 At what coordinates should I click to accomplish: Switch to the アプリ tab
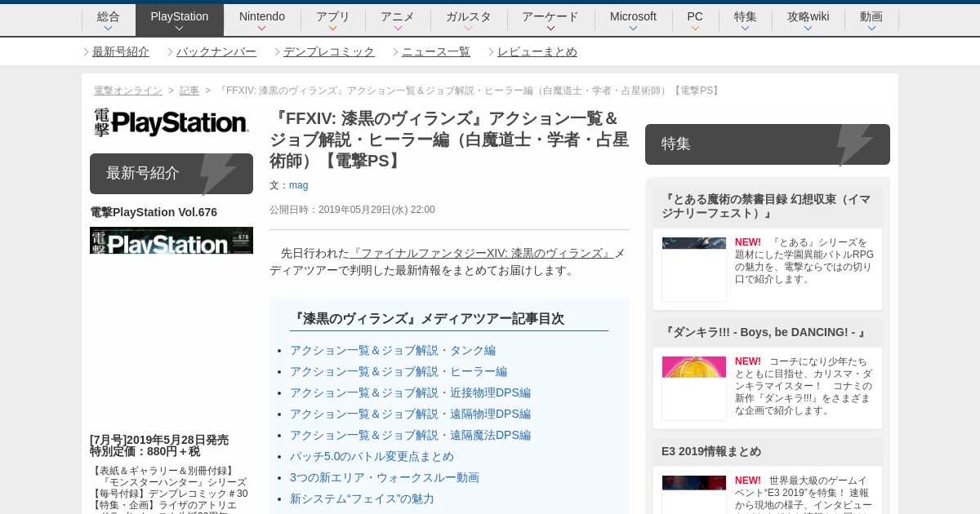tap(333, 20)
